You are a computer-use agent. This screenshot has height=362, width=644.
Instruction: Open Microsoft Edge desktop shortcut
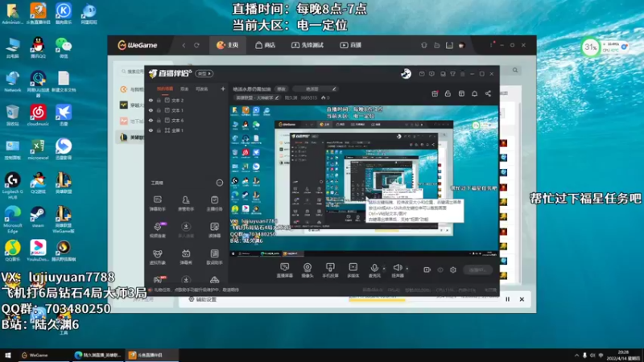pos(12,220)
